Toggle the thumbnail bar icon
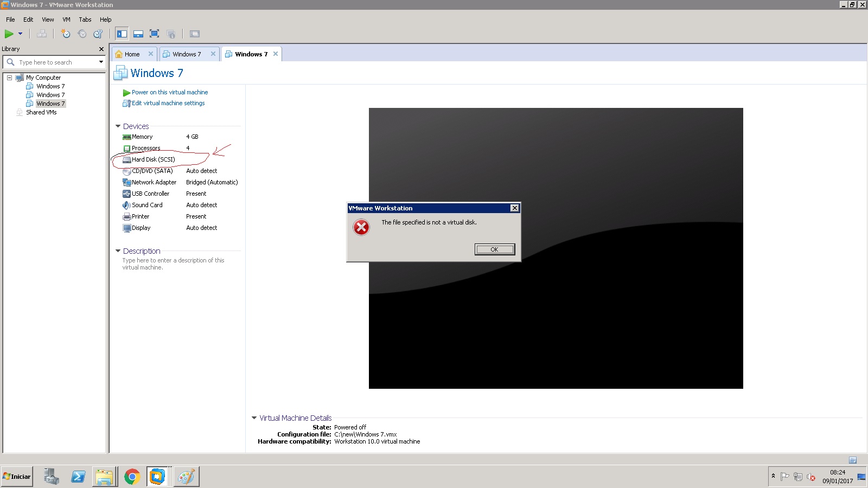The image size is (868, 488). click(x=138, y=34)
